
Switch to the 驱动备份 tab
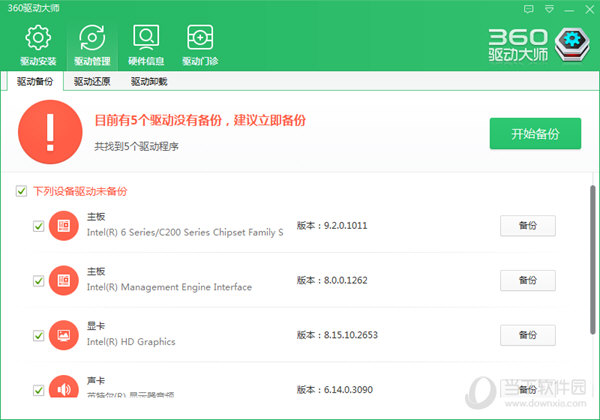tap(35, 81)
